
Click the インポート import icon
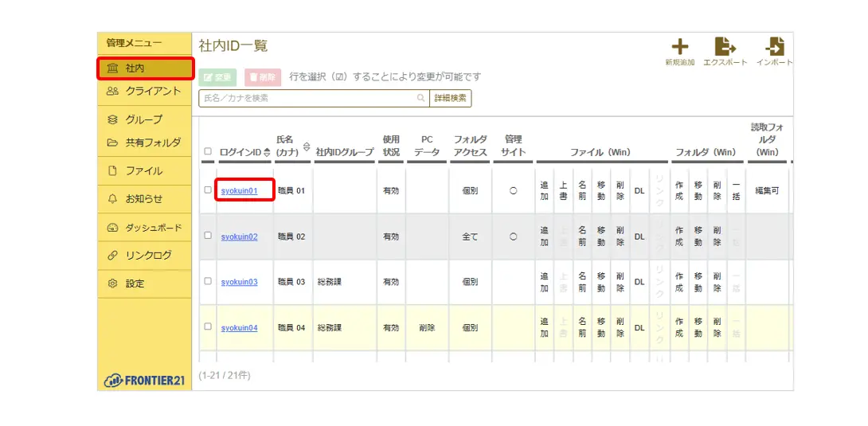click(x=775, y=47)
